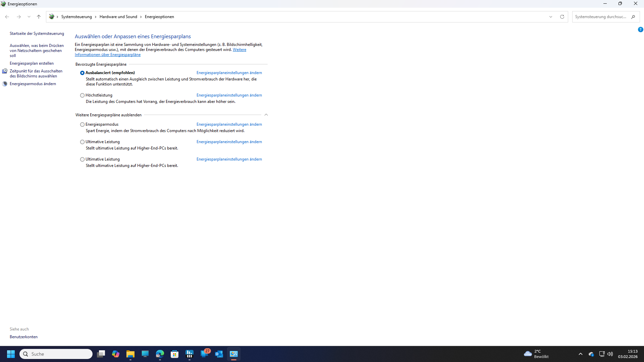Select the Ausbalanciert power plan radio button
The width and height of the screenshot is (644, 362).
[x=82, y=73]
